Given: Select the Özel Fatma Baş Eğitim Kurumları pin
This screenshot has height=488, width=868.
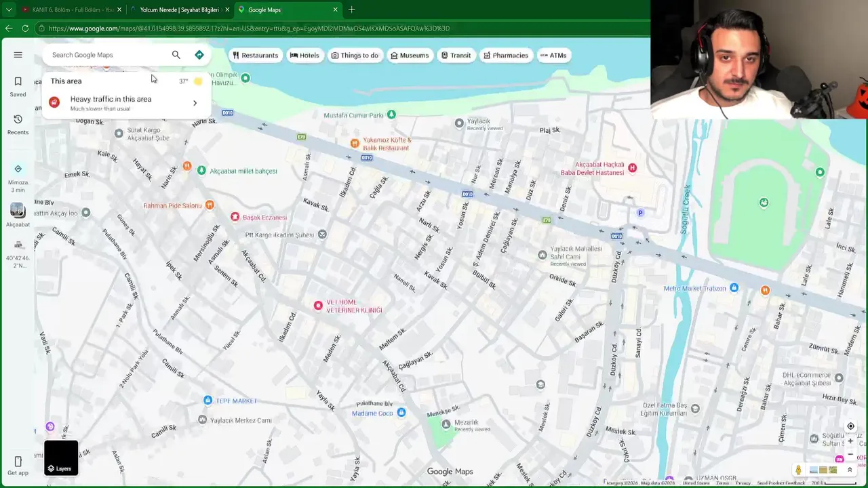Looking at the screenshot, I should [695, 409].
